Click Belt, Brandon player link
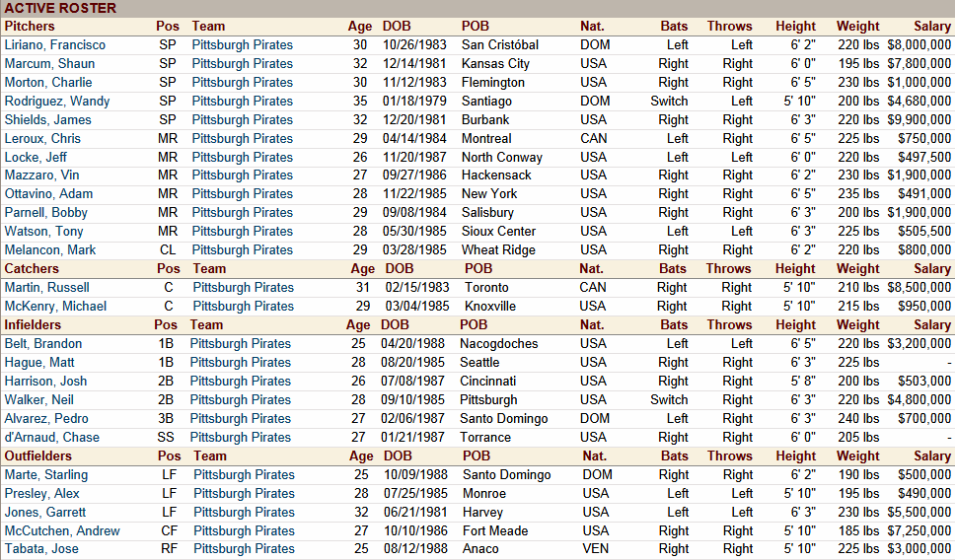 click(x=43, y=344)
